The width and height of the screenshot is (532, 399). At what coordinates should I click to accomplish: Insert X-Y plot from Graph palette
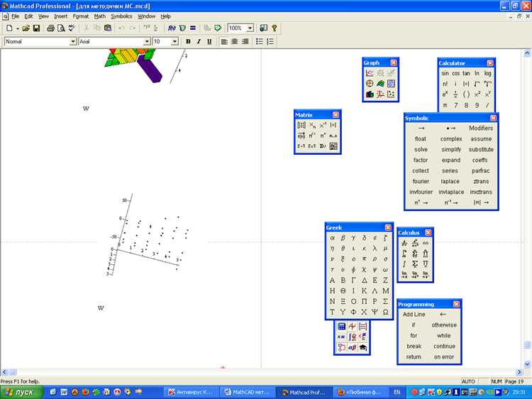(370, 73)
